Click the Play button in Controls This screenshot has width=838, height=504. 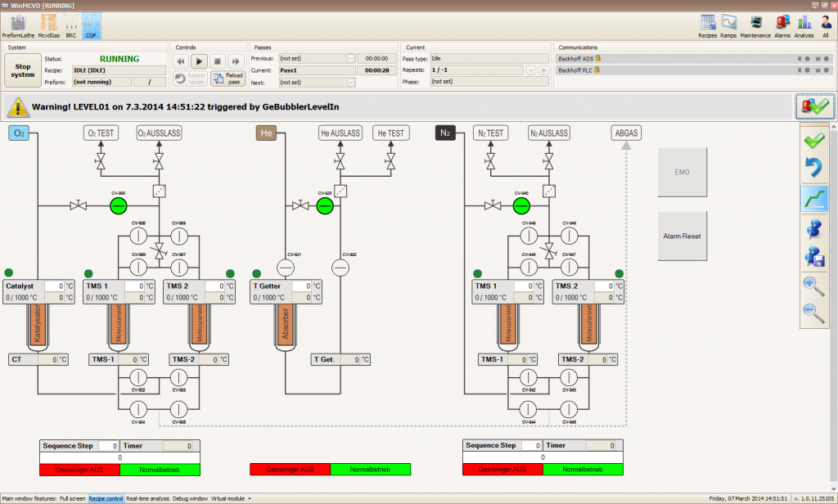199,61
